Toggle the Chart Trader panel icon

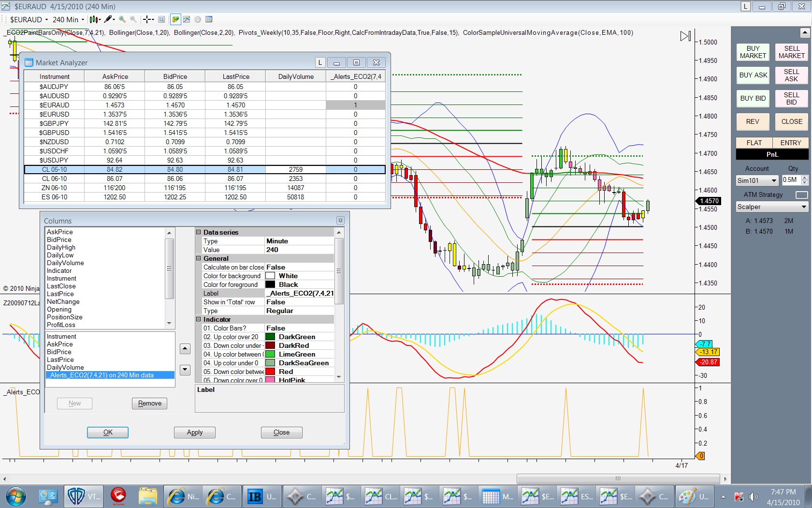175,19
